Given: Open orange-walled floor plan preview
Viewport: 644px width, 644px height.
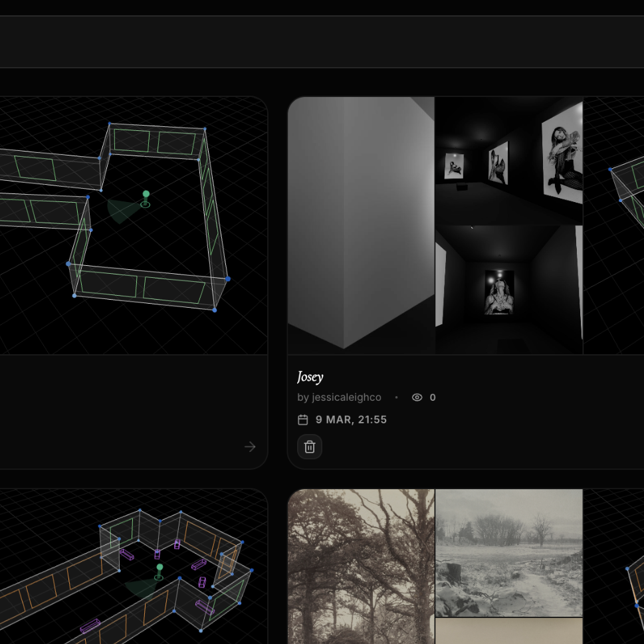Looking at the screenshot, I should 134,566.
